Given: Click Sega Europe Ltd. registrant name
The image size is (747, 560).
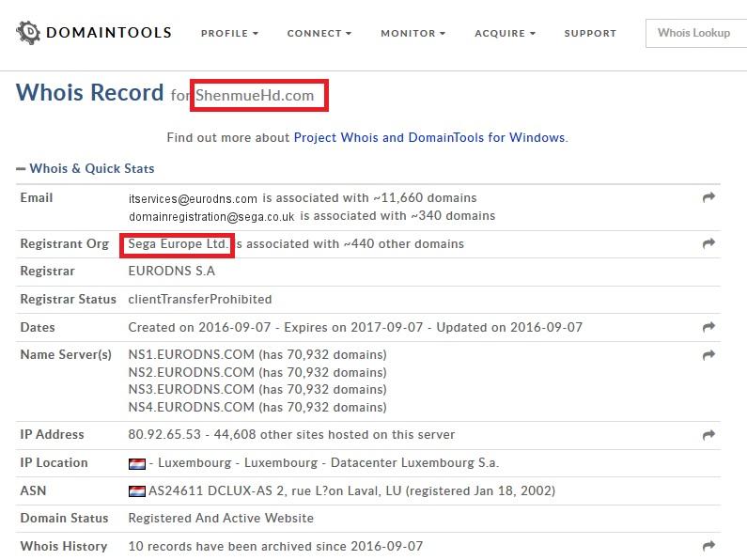Looking at the screenshot, I should tap(178, 243).
